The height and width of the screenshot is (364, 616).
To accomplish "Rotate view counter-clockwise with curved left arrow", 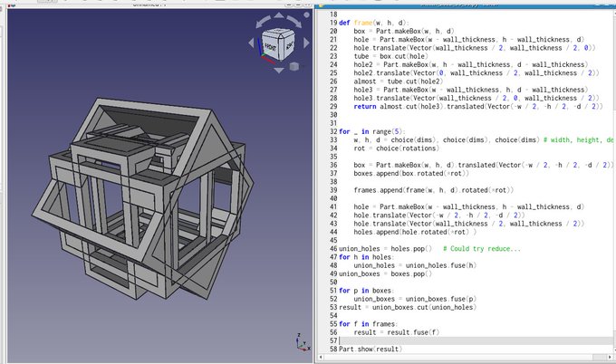I will [x=263, y=21].
